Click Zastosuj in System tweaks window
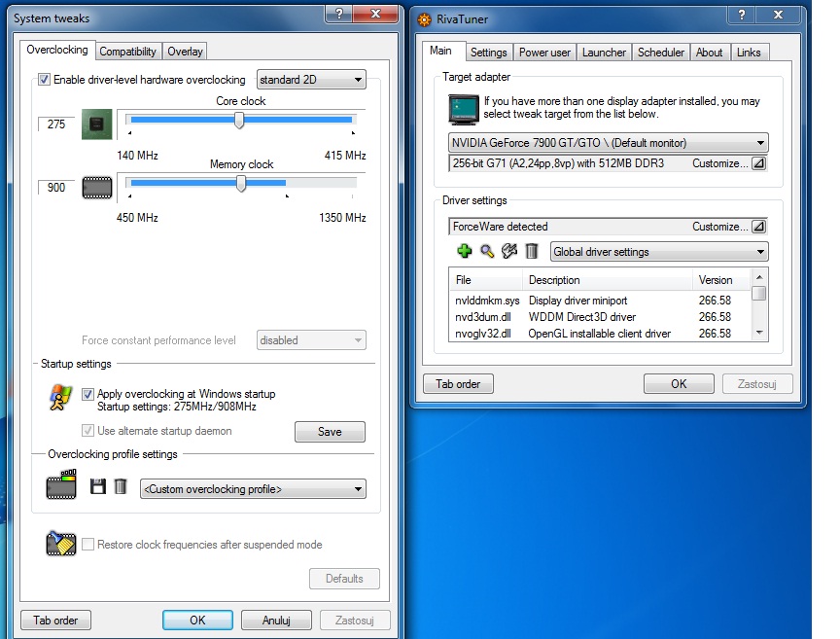 click(355, 621)
